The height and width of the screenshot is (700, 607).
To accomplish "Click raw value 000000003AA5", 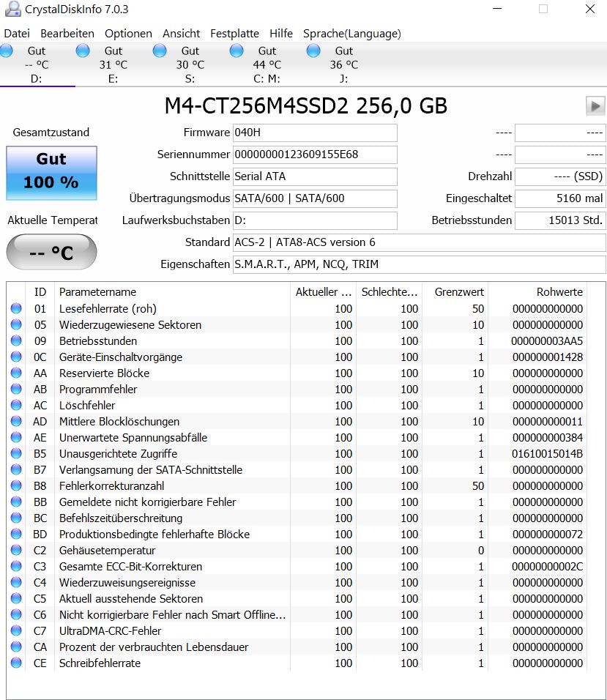I will click(547, 341).
